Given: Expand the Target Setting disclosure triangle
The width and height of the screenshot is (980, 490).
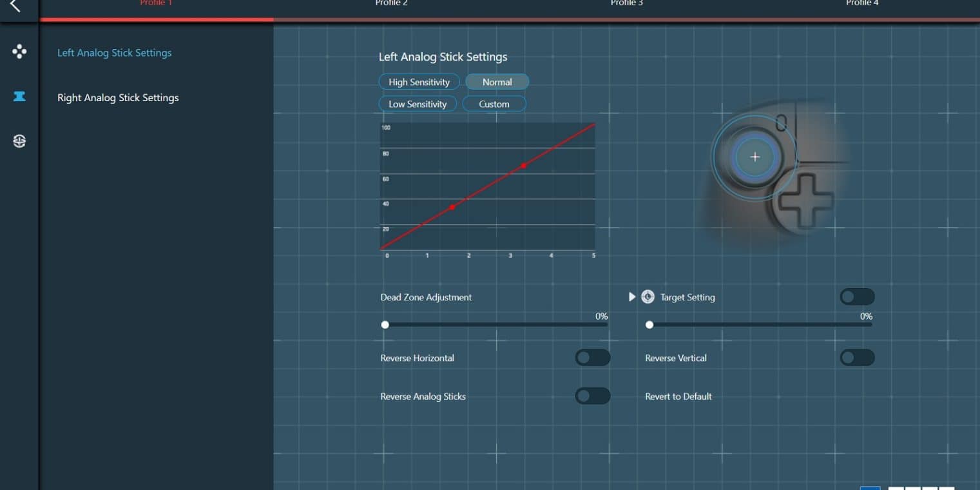Looking at the screenshot, I should point(632,297).
